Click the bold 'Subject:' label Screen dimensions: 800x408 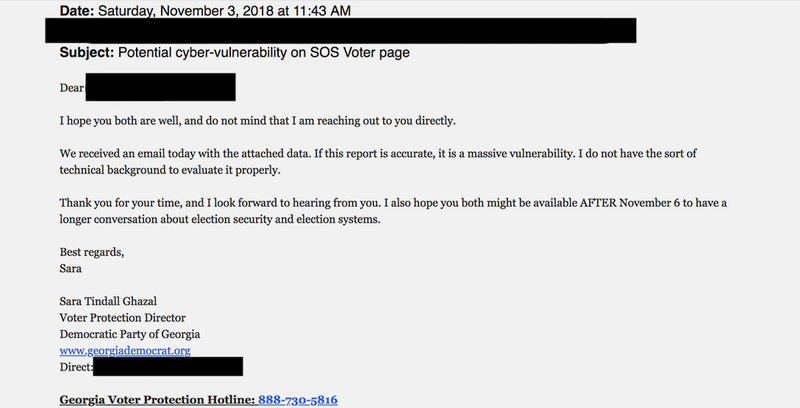[87, 53]
